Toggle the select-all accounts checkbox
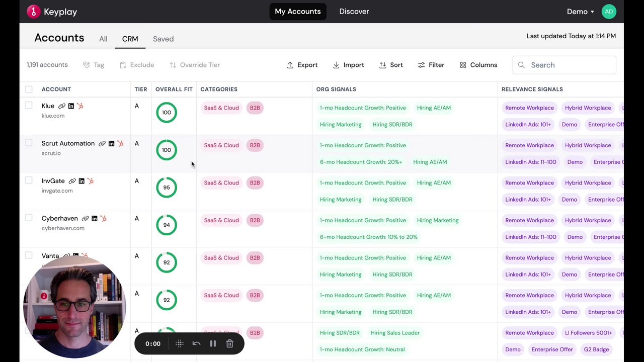644x362 pixels. [29, 89]
